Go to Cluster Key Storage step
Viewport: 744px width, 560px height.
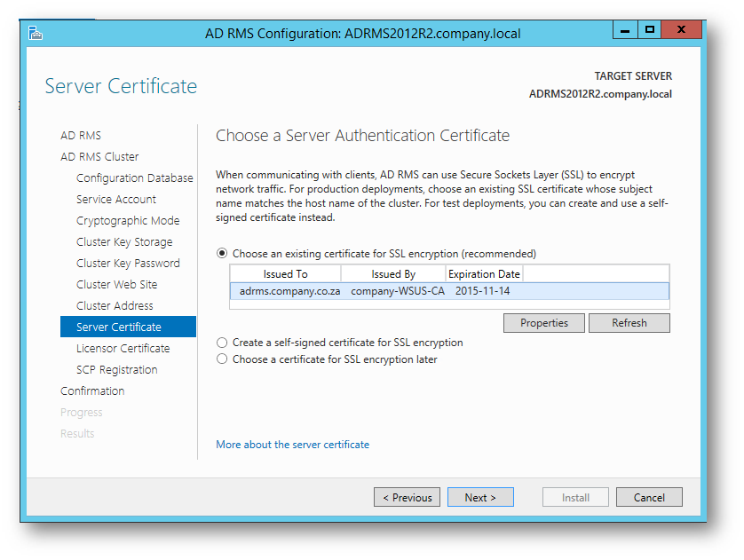[124, 241]
